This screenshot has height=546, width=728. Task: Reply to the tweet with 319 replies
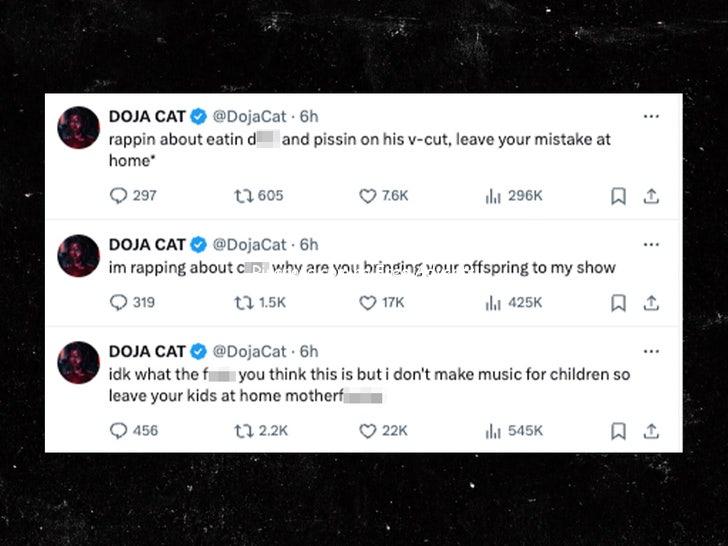pos(119,302)
